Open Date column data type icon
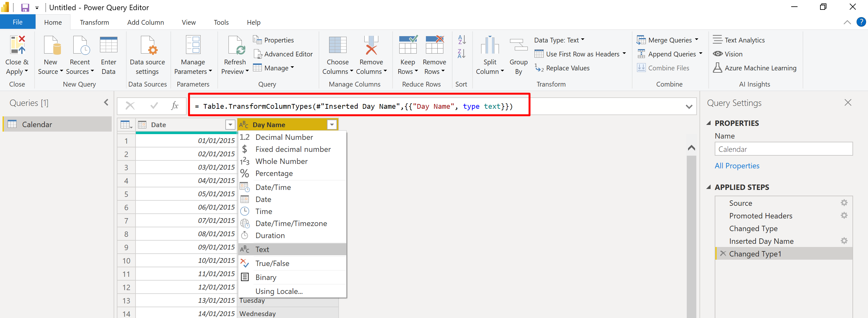The height and width of the screenshot is (318, 868). point(142,125)
